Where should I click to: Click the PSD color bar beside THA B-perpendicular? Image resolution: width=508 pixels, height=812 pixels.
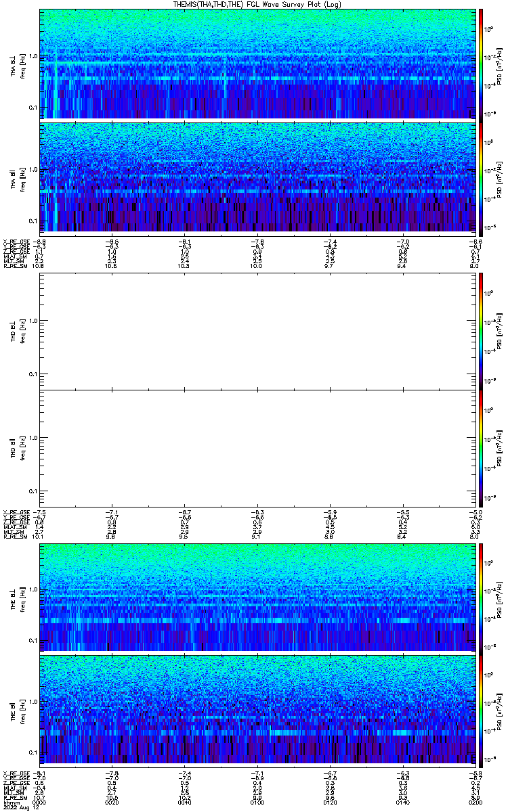coord(480,64)
